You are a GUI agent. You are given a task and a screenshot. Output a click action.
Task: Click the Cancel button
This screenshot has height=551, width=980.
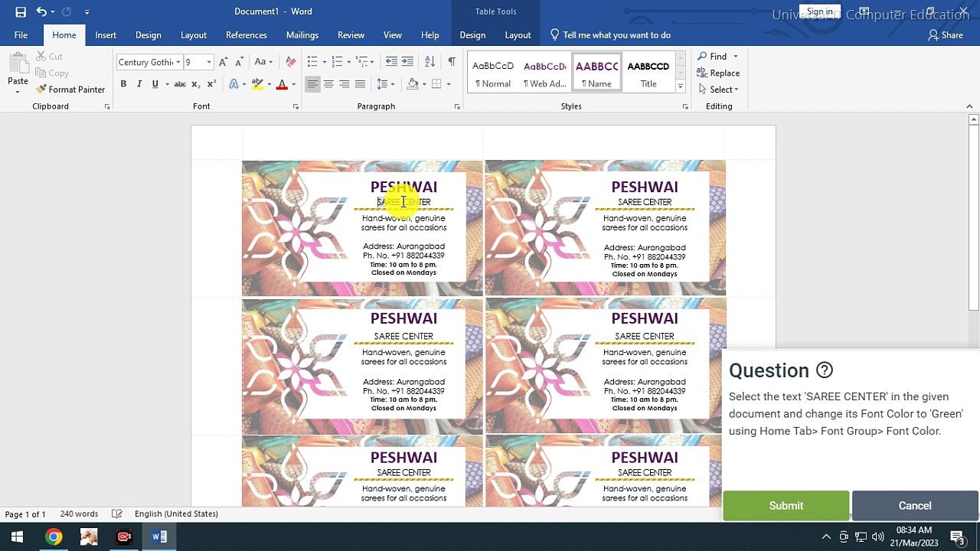[x=915, y=506]
